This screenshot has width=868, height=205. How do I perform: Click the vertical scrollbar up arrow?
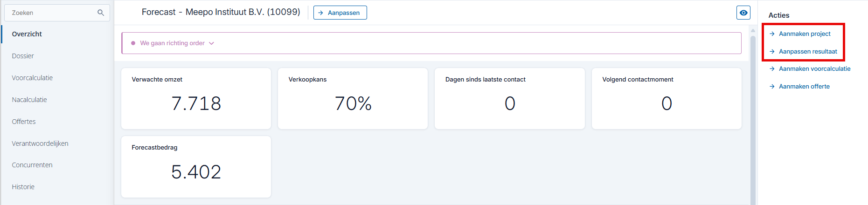point(753,31)
